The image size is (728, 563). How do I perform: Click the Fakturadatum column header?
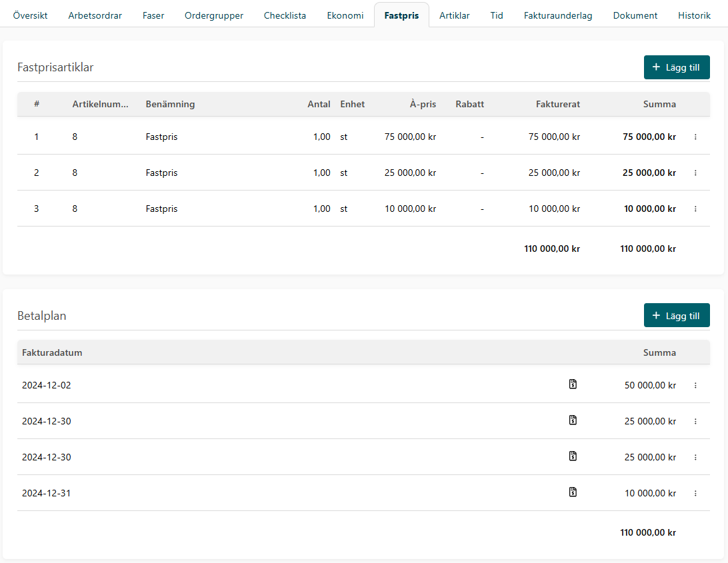52,352
